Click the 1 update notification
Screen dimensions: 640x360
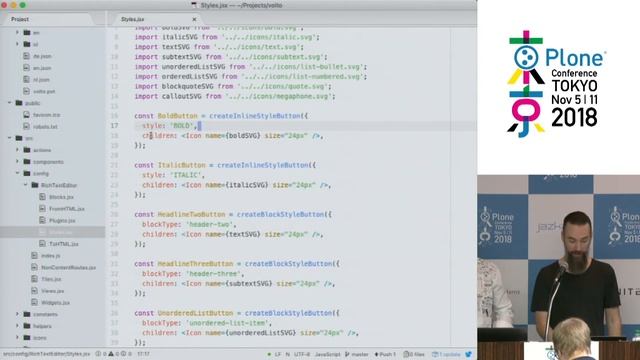pos(446,354)
